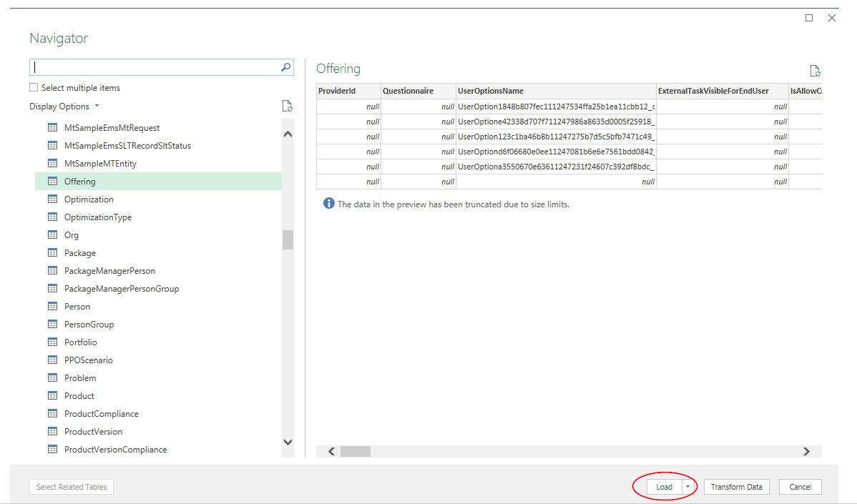Click the search magnifier icon
857x504 pixels.
285,66
